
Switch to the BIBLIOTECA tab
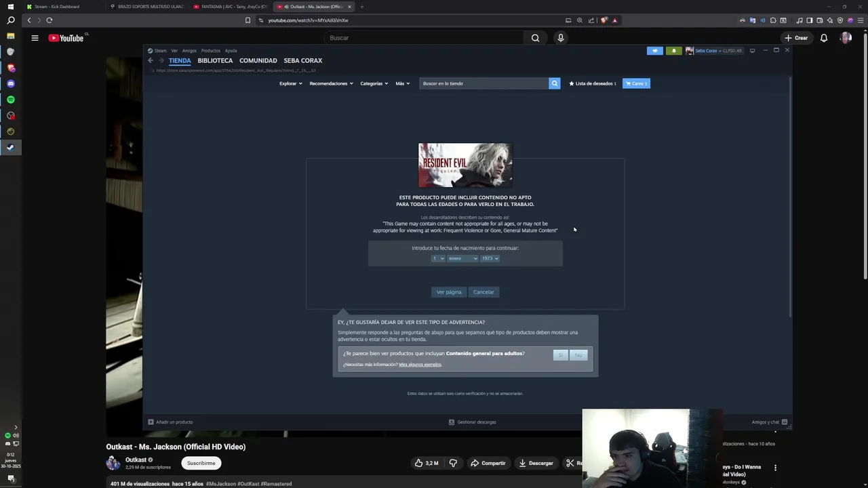point(215,60)
